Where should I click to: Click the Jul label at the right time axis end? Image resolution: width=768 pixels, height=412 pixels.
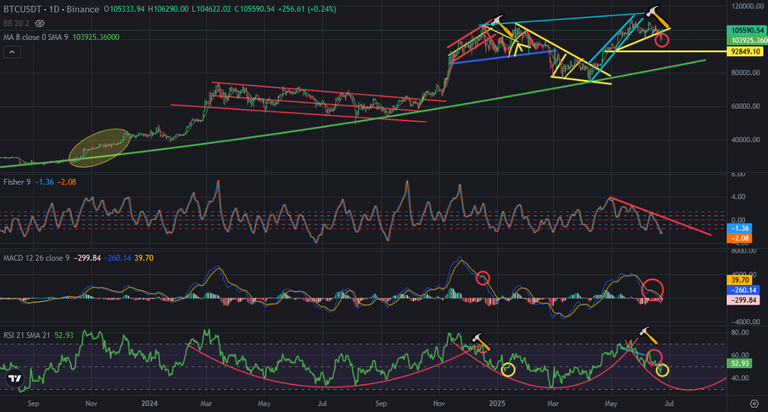(x=669, y=404)
